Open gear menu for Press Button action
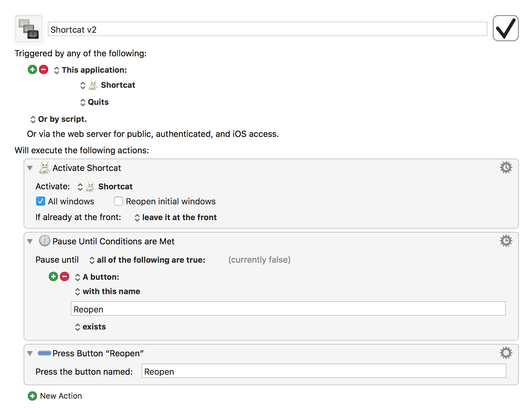 click(x=506, y=353)
